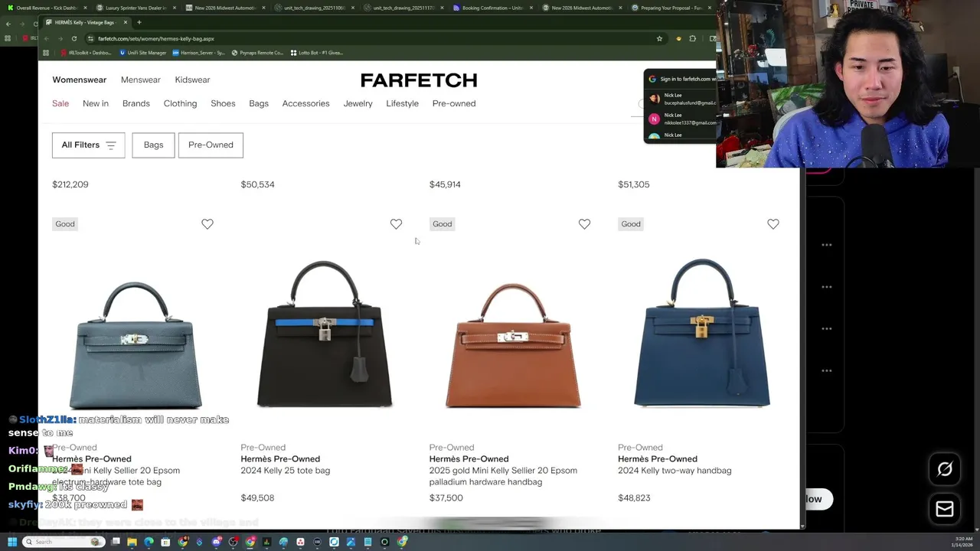This screenshot has width=980, height=551.
Task: Open the new tab plus button
Action: pos(139,22)
